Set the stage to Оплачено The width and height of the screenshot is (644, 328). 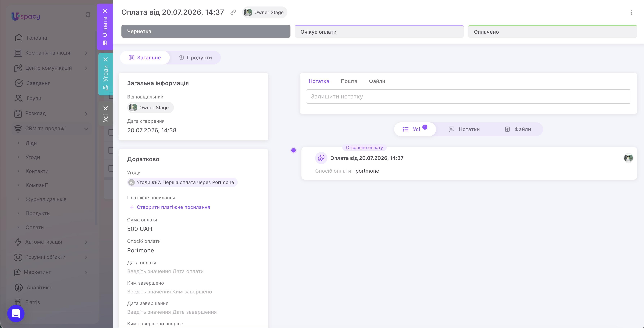point(552,32)
